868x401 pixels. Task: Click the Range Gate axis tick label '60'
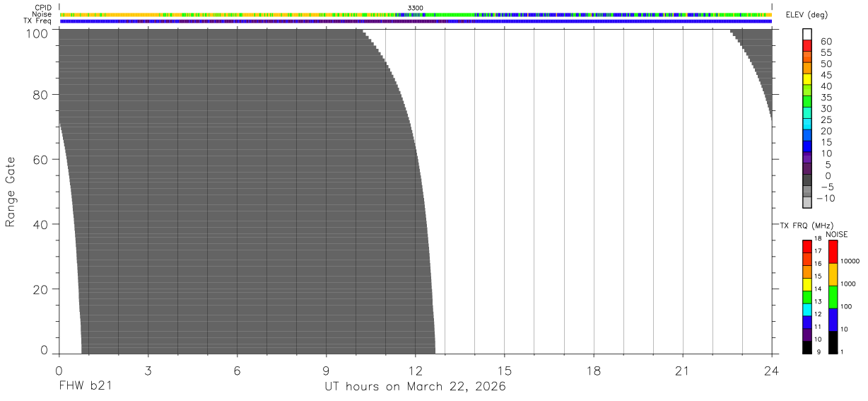41,159
